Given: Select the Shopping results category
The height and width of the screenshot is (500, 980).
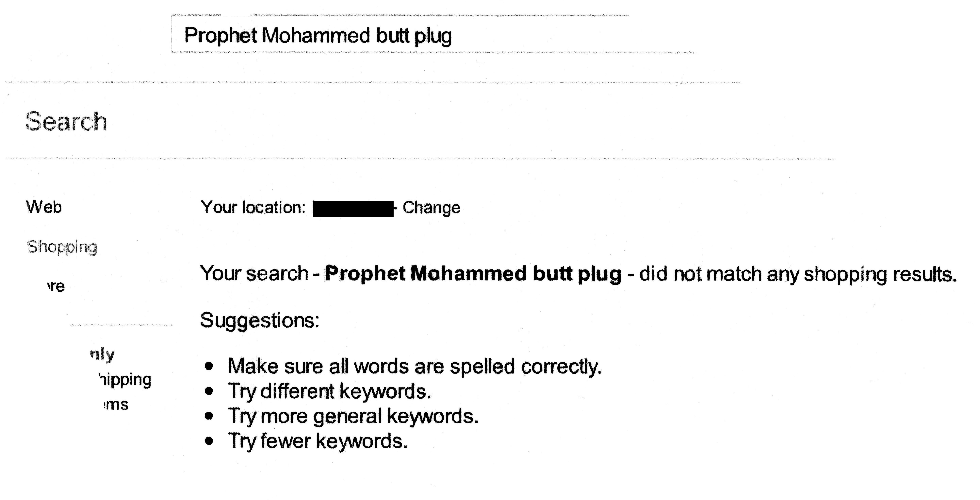Looking at the screenshot, I should [x=62, y=247].
